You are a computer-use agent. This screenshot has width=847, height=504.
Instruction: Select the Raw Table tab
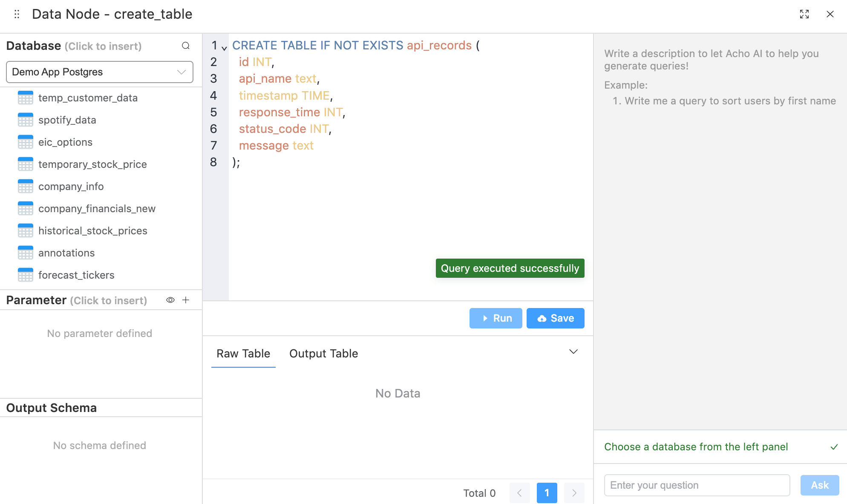coord(243,354)
